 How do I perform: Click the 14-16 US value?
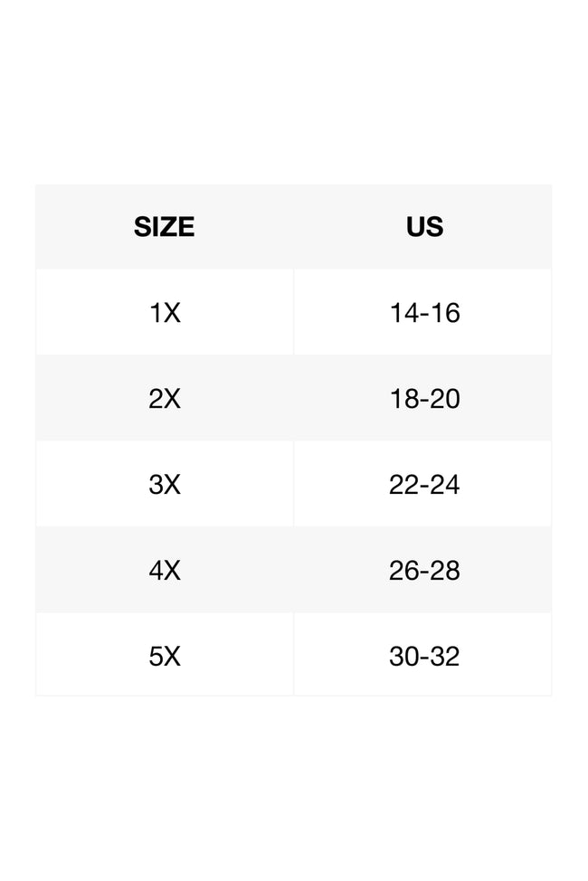coord(424,313)
